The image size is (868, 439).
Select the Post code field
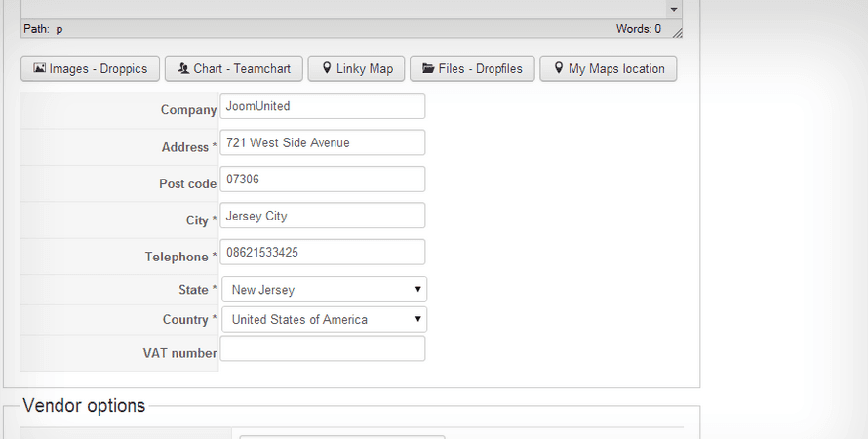point(323,180)
